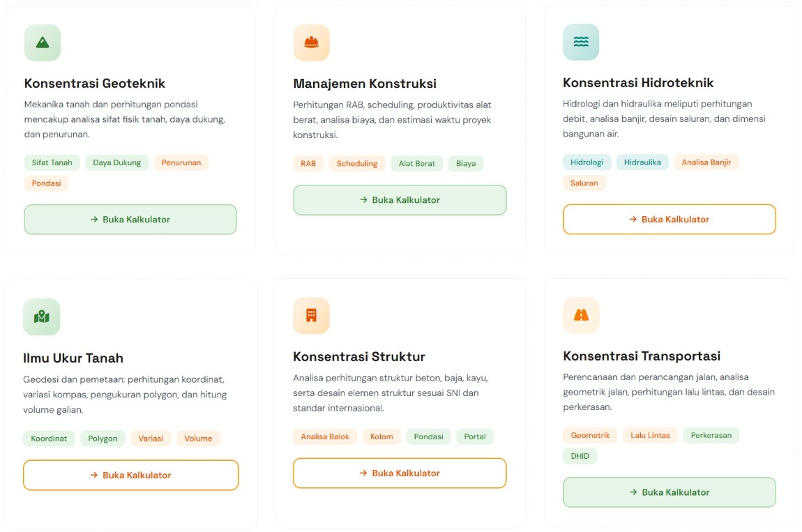
Task: Click Buka Kalkulator for Konsentrasi Transportasi
Action: (x=669, y=492)
